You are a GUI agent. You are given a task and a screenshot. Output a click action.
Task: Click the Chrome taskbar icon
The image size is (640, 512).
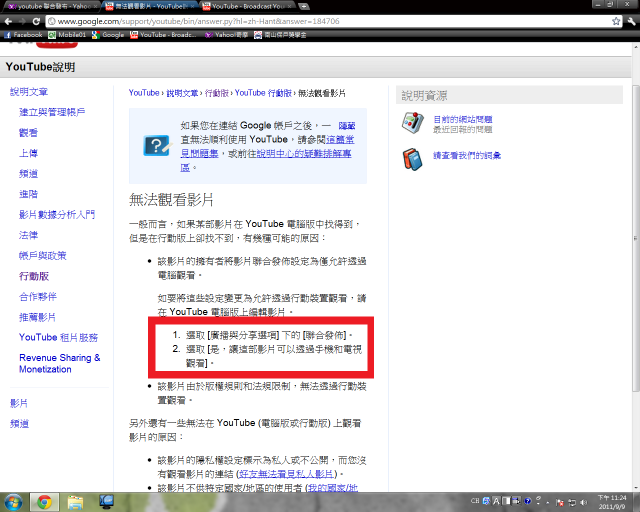(44, 502)
